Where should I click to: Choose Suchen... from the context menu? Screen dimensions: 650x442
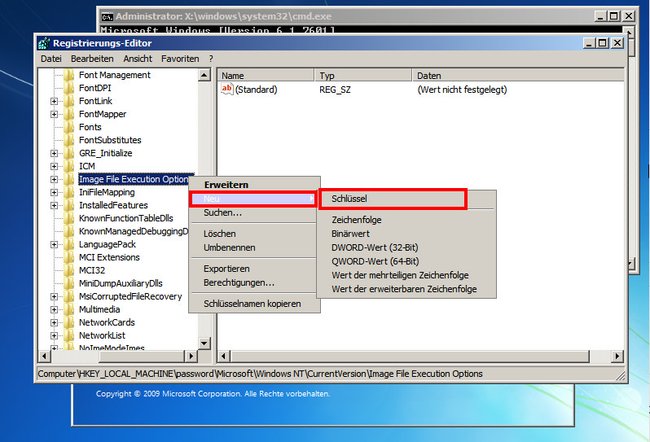pos(254,213)
